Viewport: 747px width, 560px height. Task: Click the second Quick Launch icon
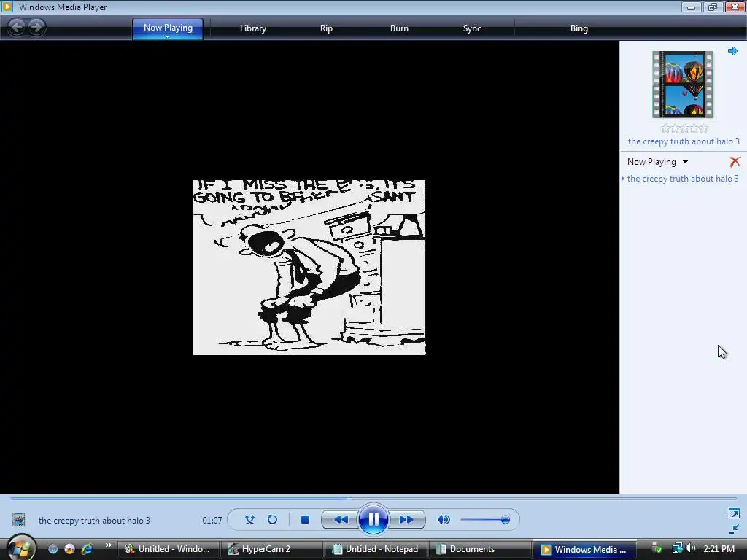click(69, 549)
